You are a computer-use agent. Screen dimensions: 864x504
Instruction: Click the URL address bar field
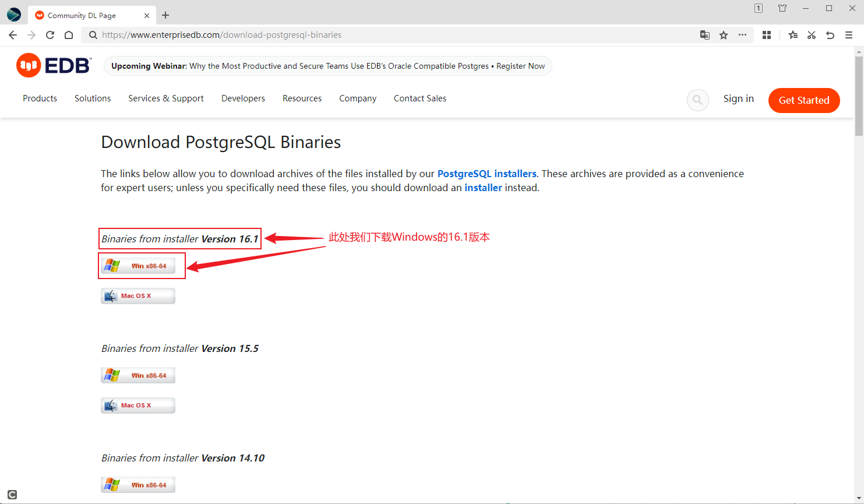pyautogui.click(x=396, y=35)
